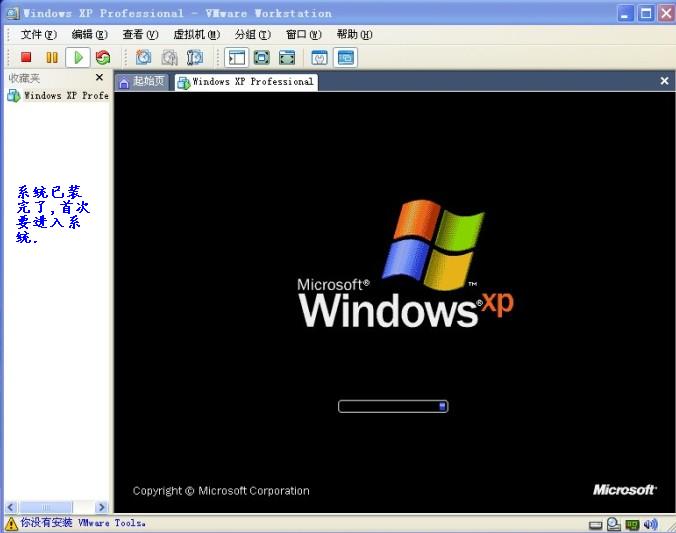Toggle the favorites sidebar display icon
676x533 pixels.
[236, 58]
